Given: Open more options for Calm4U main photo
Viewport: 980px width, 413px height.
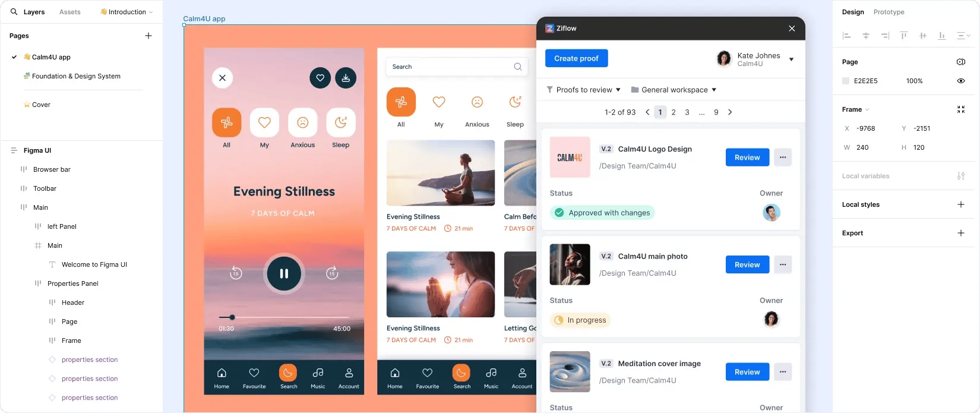Looking at the screenshot, I should pos(783,264).
